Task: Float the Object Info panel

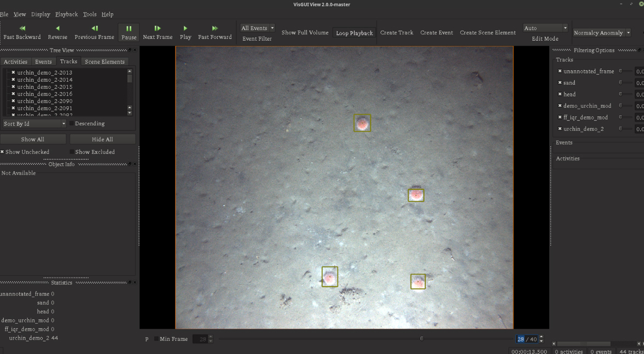Action: point(130,164)
